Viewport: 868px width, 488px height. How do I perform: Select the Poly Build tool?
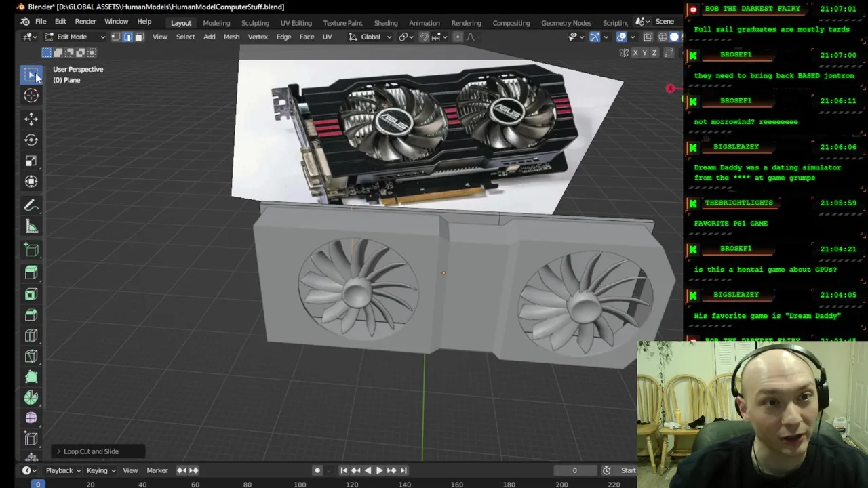31,378
